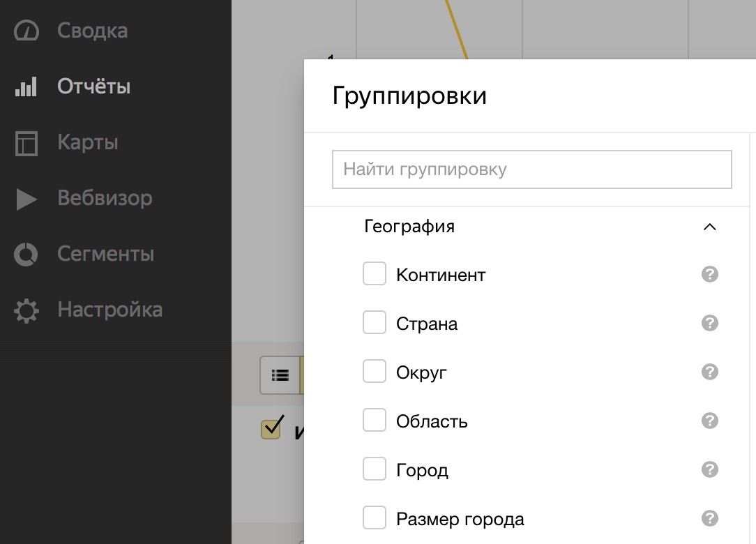The width and height of the screenshot is (756, 544).
Task: Collapse the География section chevron
Action: (710, 227)
